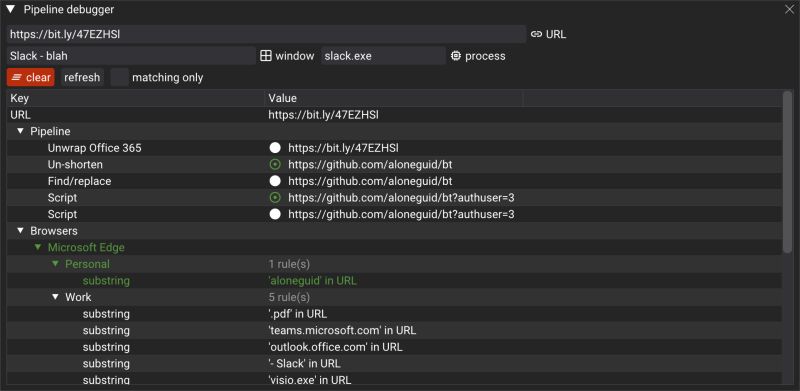Click the process chip icon
Image resolution: width=800 pixels, height=391 pixels.
(x=456, y=56)
